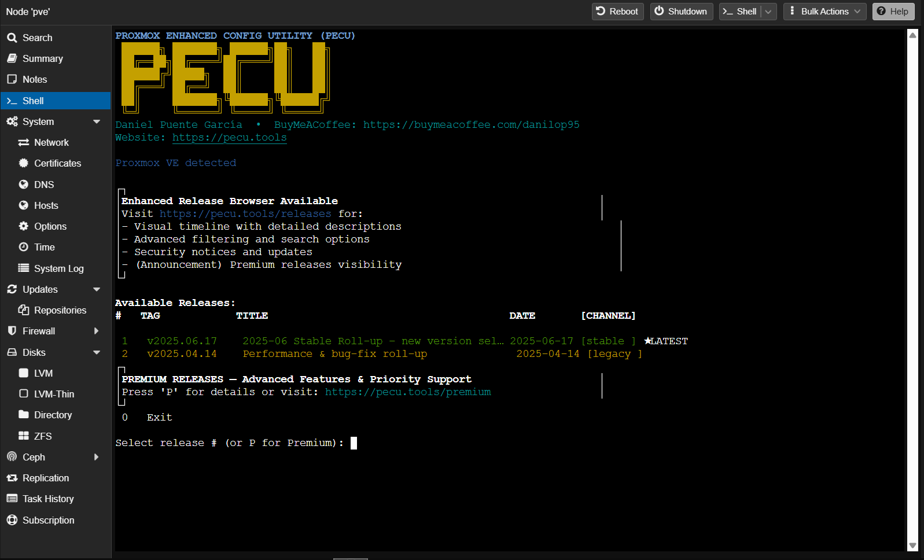Click the Certificates badge icon

[24, 163]
